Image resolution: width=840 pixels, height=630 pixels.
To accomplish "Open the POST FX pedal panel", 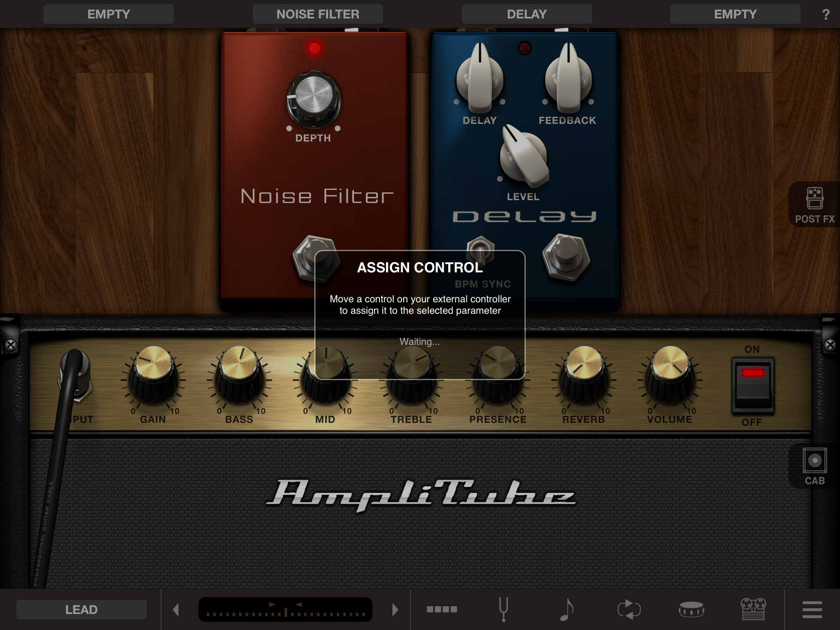I will tap(815, 204).
